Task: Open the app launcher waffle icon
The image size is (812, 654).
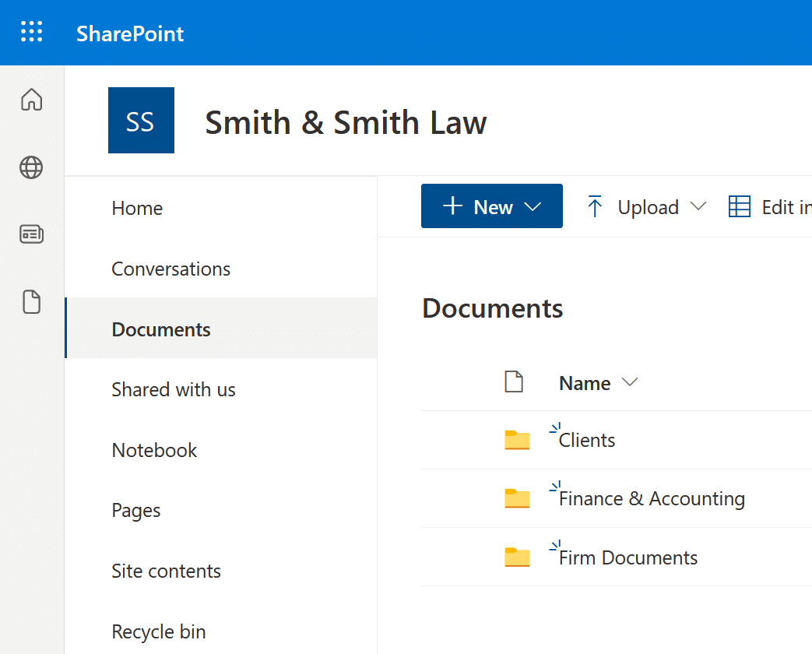Action: (x=32, y=32)
